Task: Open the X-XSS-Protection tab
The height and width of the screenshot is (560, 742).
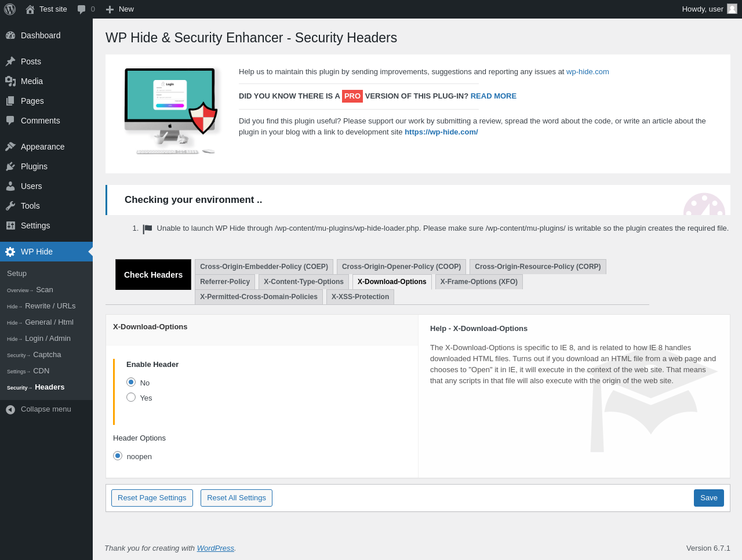Action: coord(360,297)
